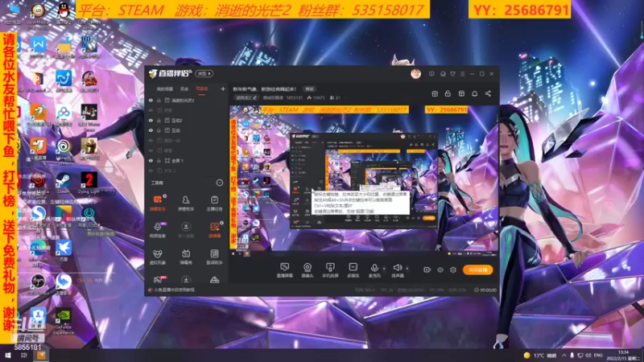644x362 pixels.
Task: Show the hidden 文本 2 source
Action: click(151, 171)
